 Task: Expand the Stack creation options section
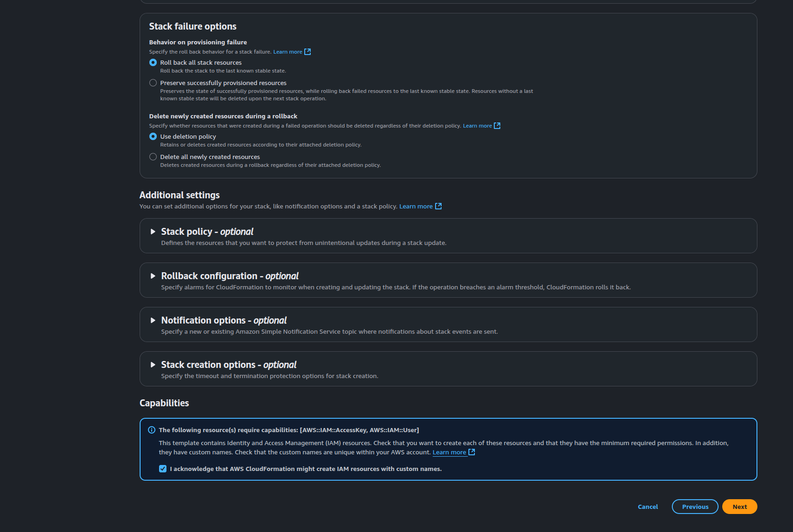[153, 365]
